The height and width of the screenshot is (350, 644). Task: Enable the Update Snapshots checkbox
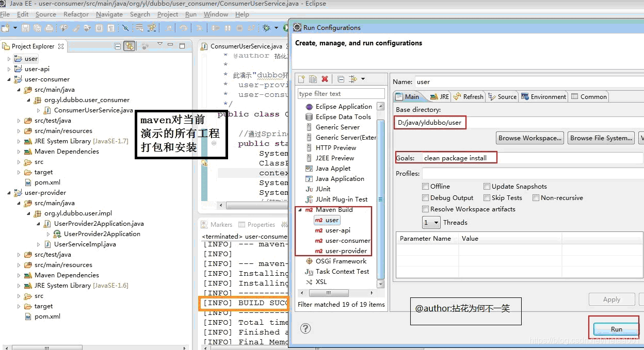(x=487, y=187)
